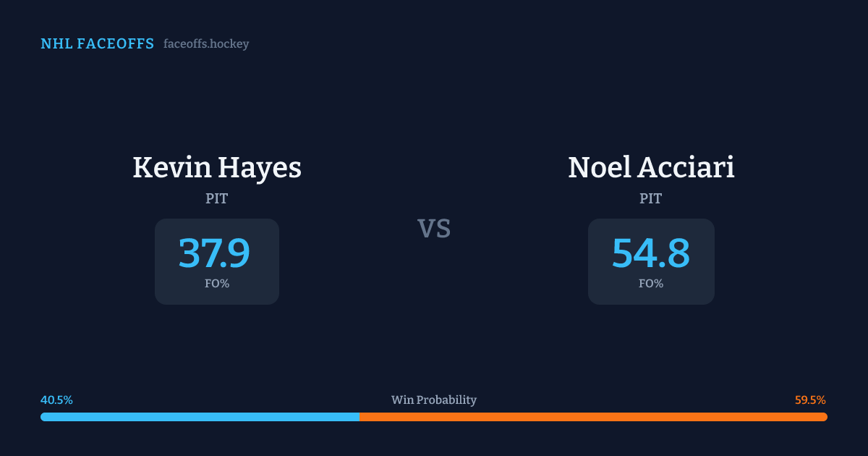This screenshot has width=868, height=456.
Task: Click the last name Acciari
Action: tap(686, 168)
